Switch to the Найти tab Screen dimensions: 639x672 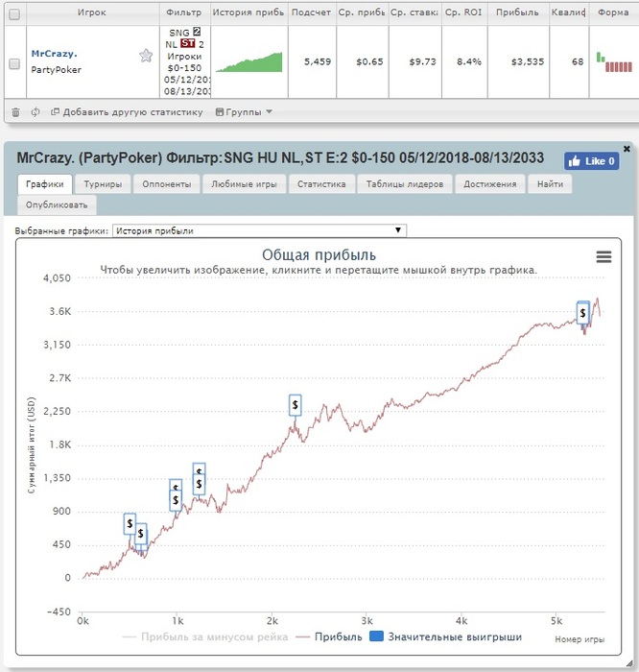(550, 184)
